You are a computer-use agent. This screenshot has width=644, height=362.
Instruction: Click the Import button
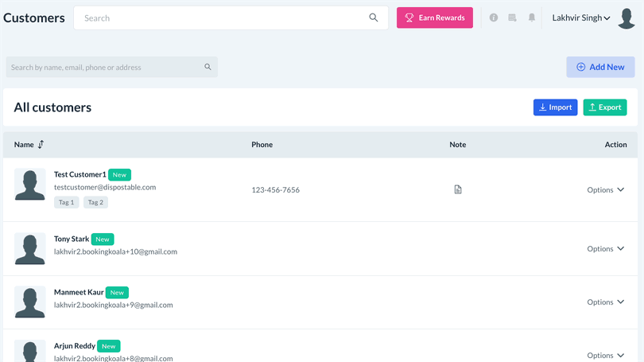coord(555,107)
